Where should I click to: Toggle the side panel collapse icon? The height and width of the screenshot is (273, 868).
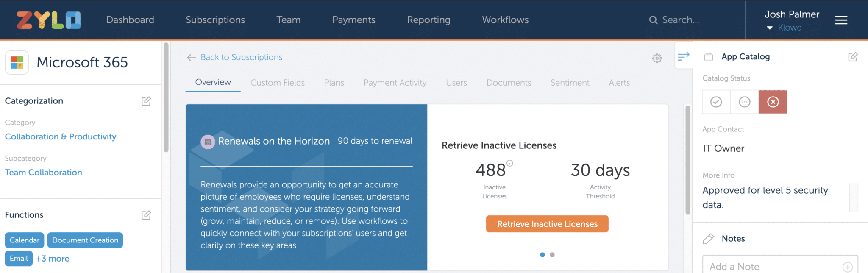pyautogui.click(x=684, y=56)
